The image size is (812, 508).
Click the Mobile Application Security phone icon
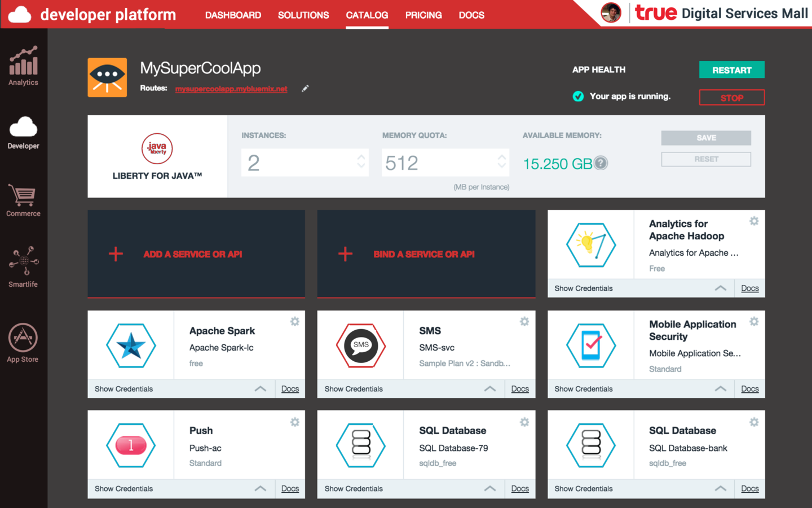[x=591, y=345]
